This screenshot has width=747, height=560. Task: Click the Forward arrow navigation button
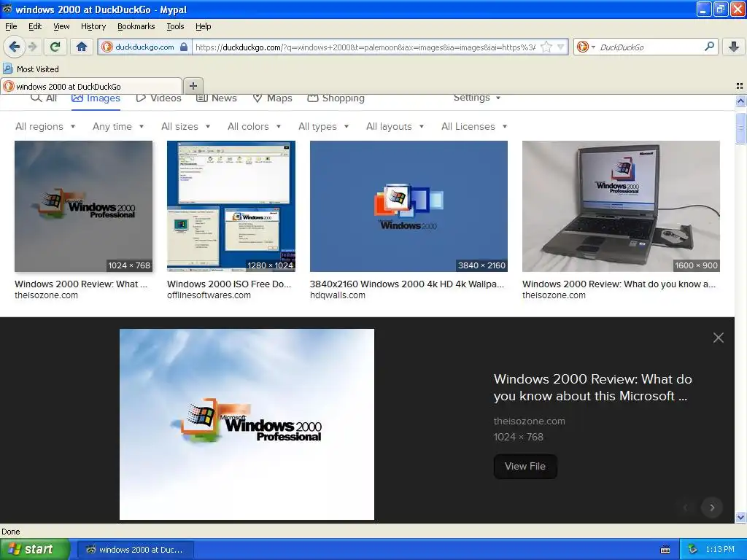(32, 47)
